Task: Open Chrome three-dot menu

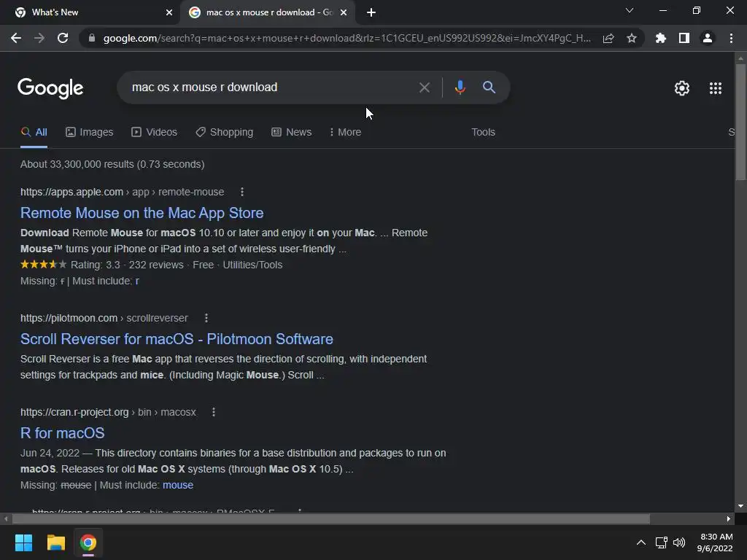Action: point(731,38)
